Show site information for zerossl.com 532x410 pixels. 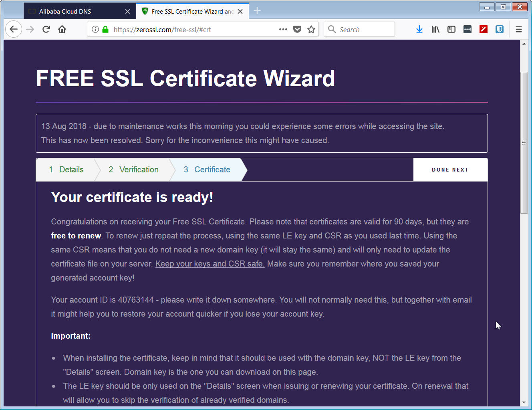[95, 29]
